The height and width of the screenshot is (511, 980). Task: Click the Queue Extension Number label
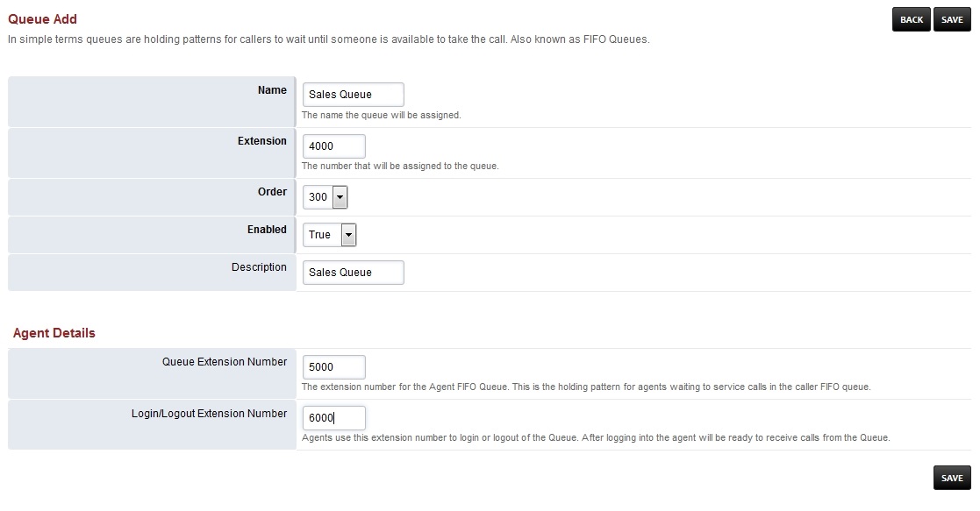tap(225, 362)
